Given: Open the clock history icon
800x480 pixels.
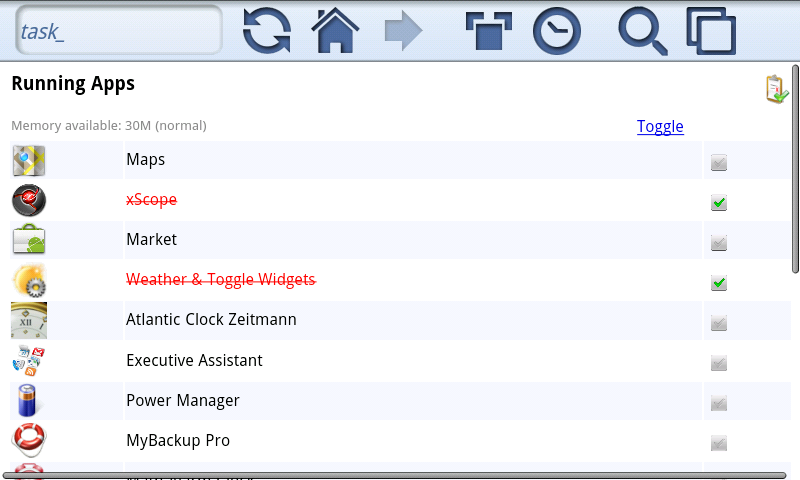Looking at the screenshot, I should pyautogui.click(x=557, y=31).
